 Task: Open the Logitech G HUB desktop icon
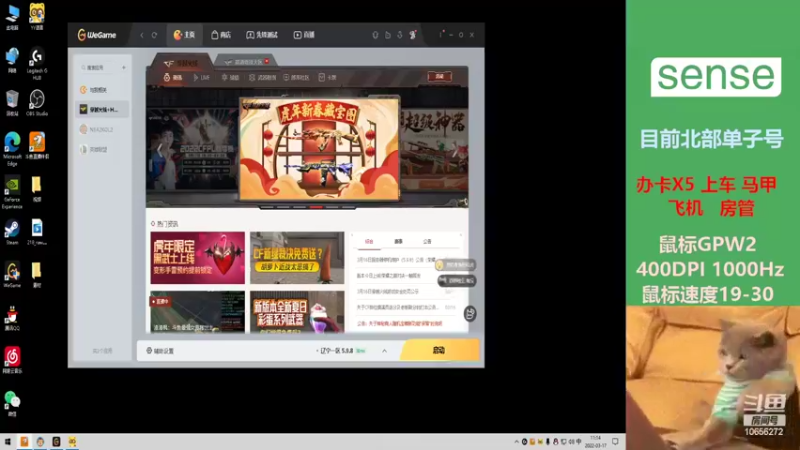pos(37,63)
